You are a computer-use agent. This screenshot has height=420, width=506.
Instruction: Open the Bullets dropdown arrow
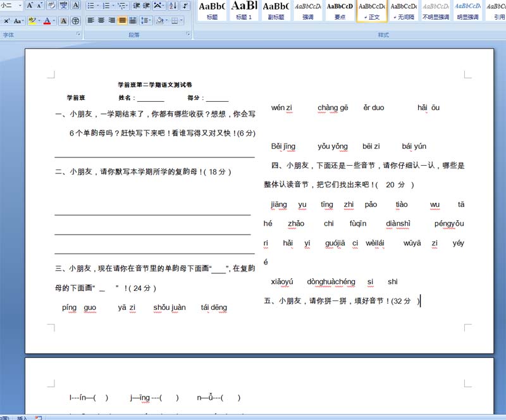(x=98, y=6)
